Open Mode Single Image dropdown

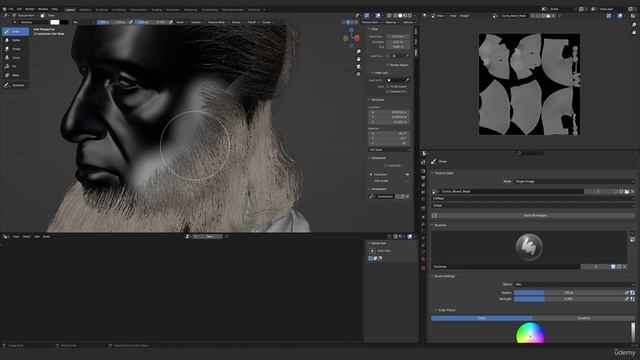click(574, 181)
